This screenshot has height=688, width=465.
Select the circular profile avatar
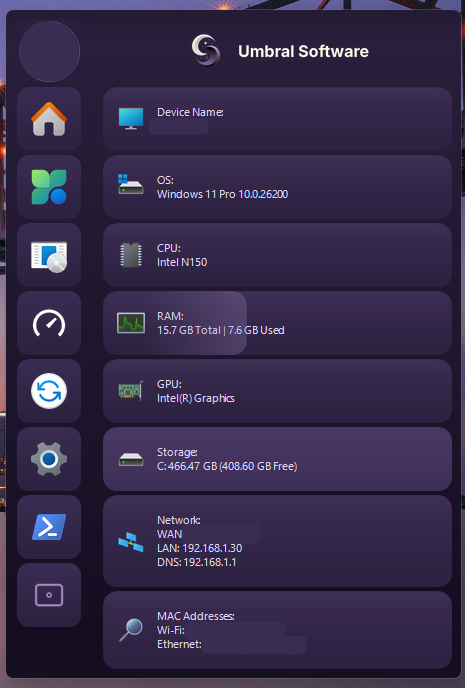click(x=49, y=51)
